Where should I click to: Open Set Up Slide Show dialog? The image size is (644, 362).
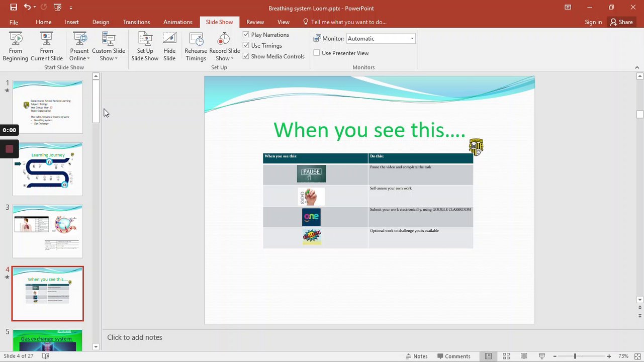coord(145,47)
